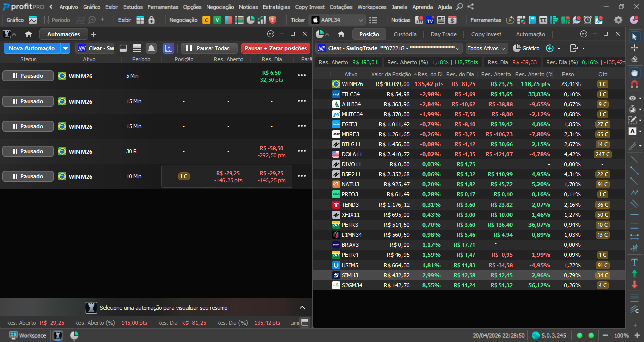Switch to the Day Trade tab
The height and width of the screenshot is (342, 644).
pos(443,34)
